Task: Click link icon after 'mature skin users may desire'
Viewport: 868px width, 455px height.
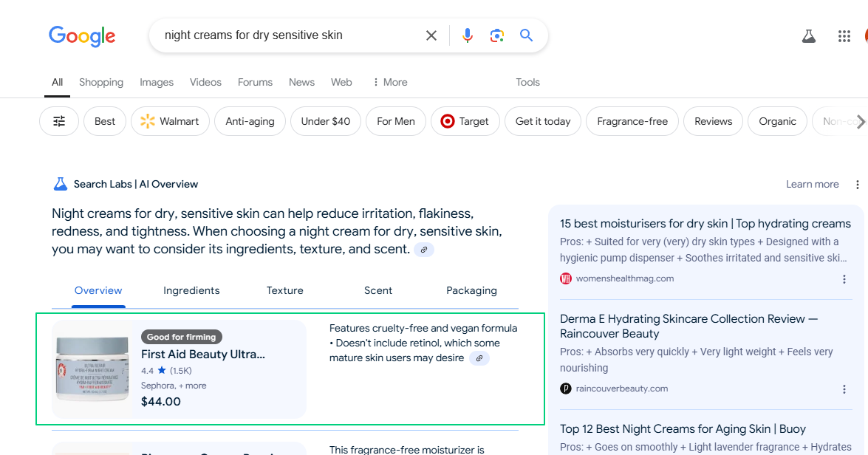Action: click(479, 358)
